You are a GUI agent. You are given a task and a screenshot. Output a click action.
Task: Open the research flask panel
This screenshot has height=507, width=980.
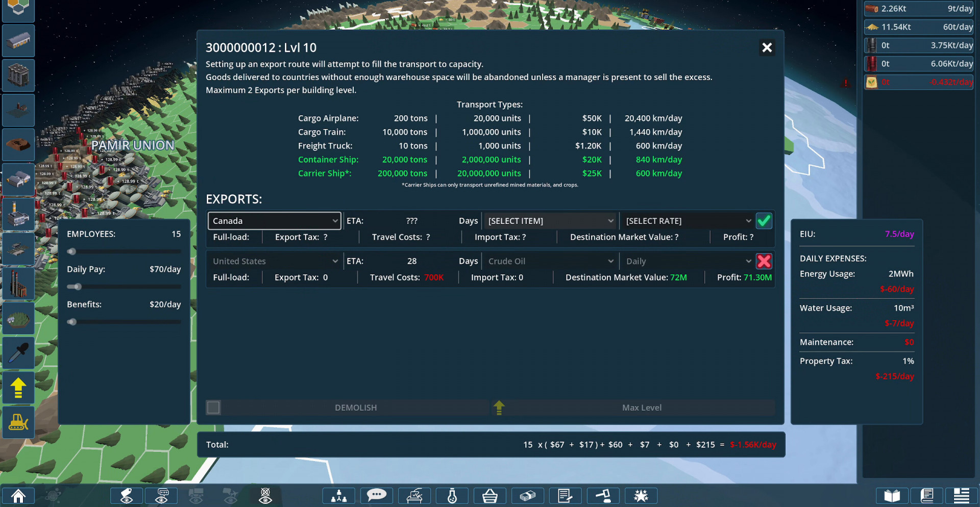pyautogui.click(x=452, y=496)
